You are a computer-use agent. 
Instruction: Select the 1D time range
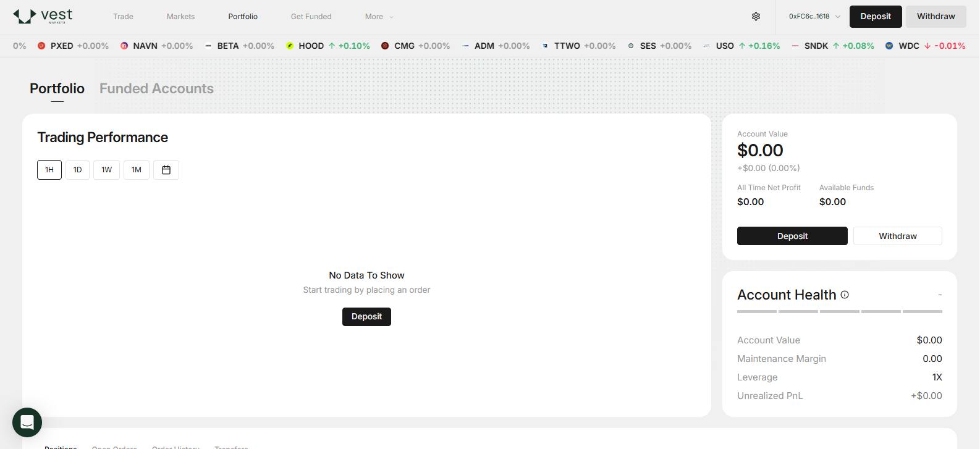tap(77, 170)
